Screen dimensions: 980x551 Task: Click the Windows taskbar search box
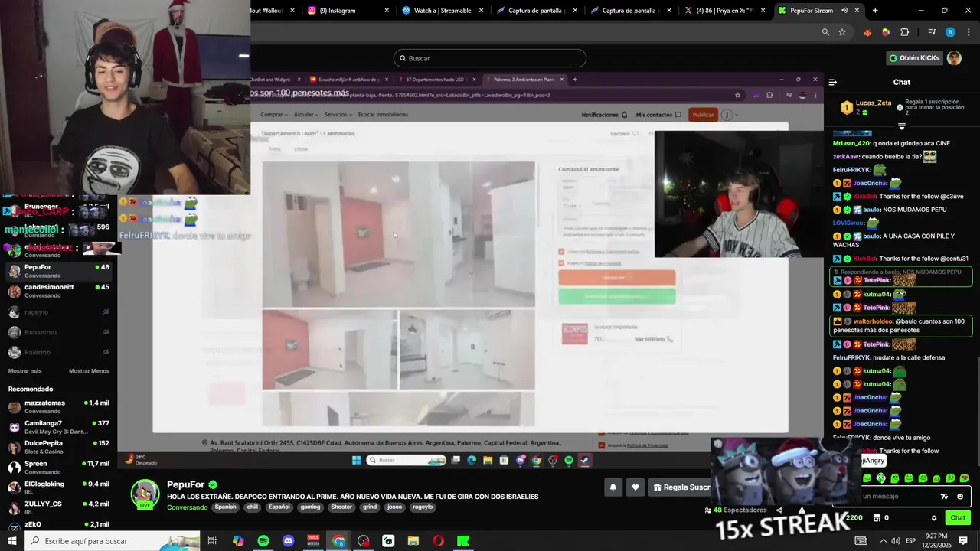(113, 541)
